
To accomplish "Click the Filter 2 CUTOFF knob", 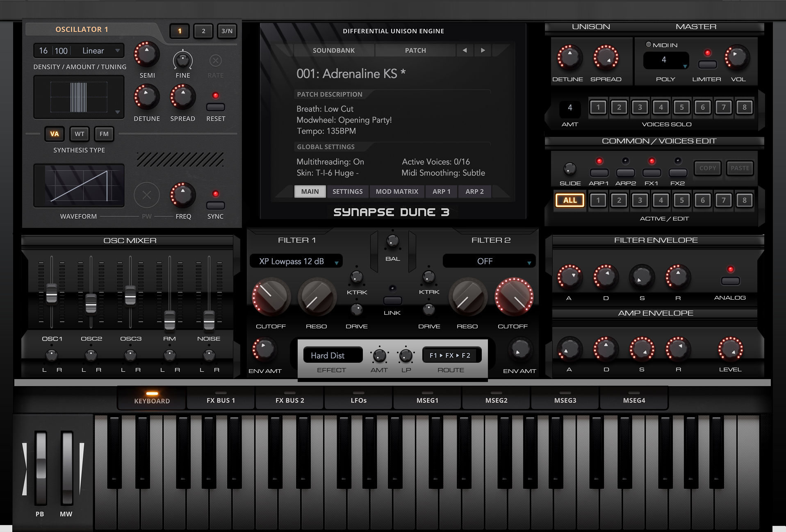I will [x=514, y=297].
